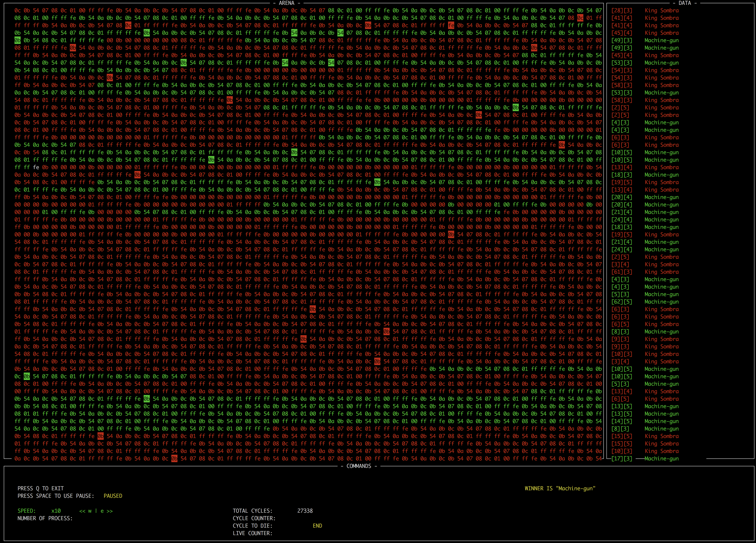Image resolution: width=756 pixels, height=543 pixels.
Task: Select the [62][5] Machine-gun process row
Action: pos(645,302)
